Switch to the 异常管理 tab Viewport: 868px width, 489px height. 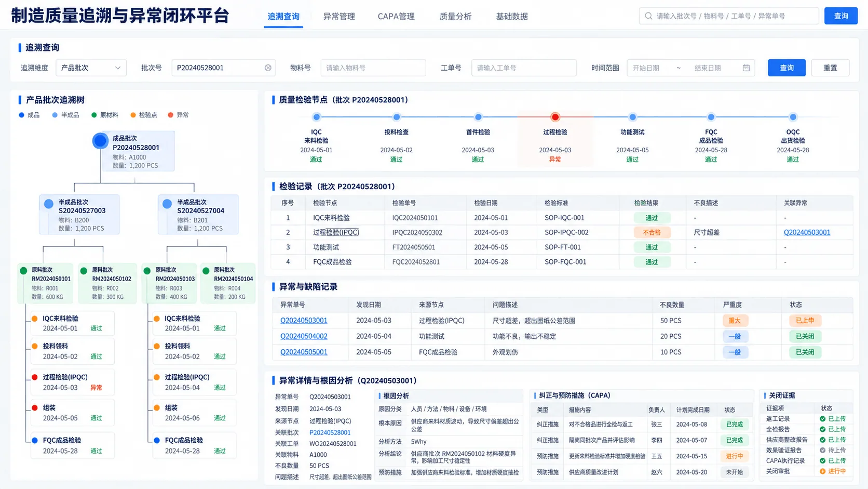(x=339, y=17)
